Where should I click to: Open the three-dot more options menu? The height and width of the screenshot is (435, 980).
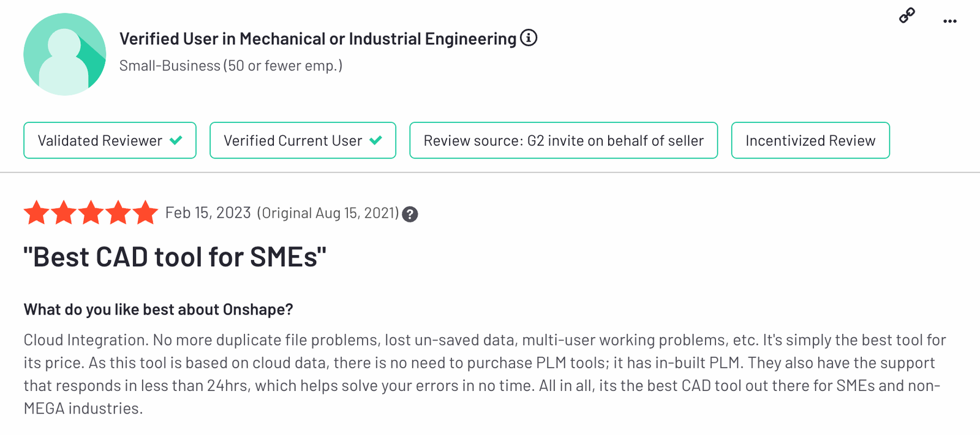pyautogui.click(x=949, y=21)
